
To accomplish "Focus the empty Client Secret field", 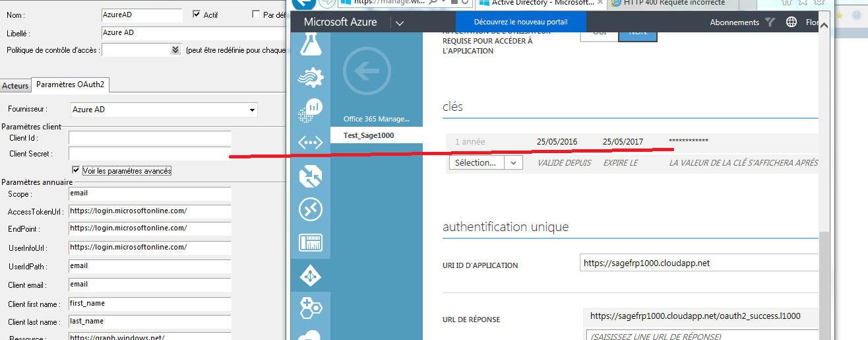I will click(150, 154).
